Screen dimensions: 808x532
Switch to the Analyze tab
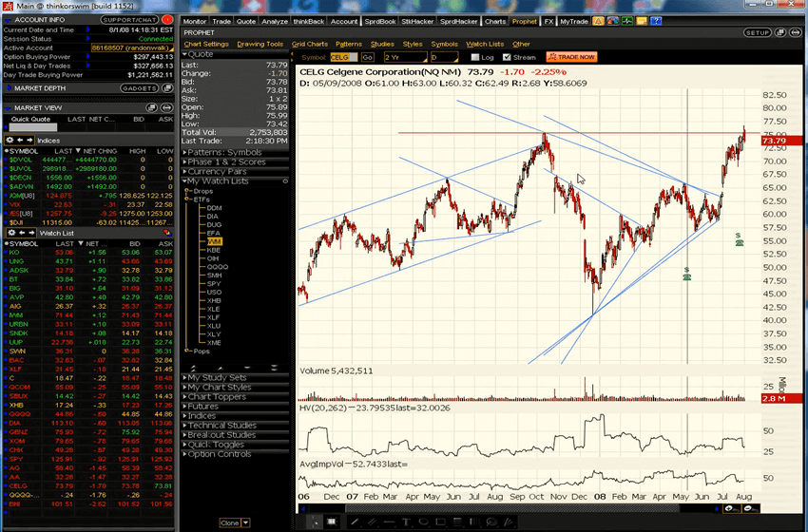(x=275, y=22)
